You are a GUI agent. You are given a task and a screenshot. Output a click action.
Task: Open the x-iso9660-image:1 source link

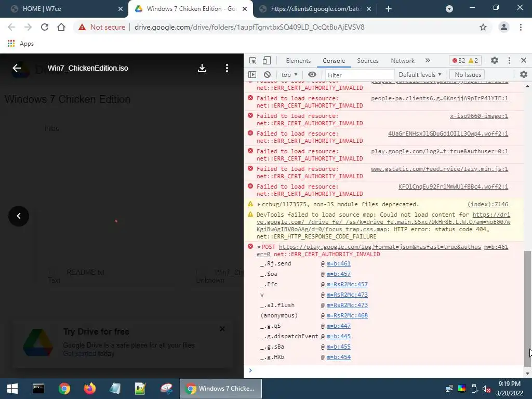(x=478, y=116)
